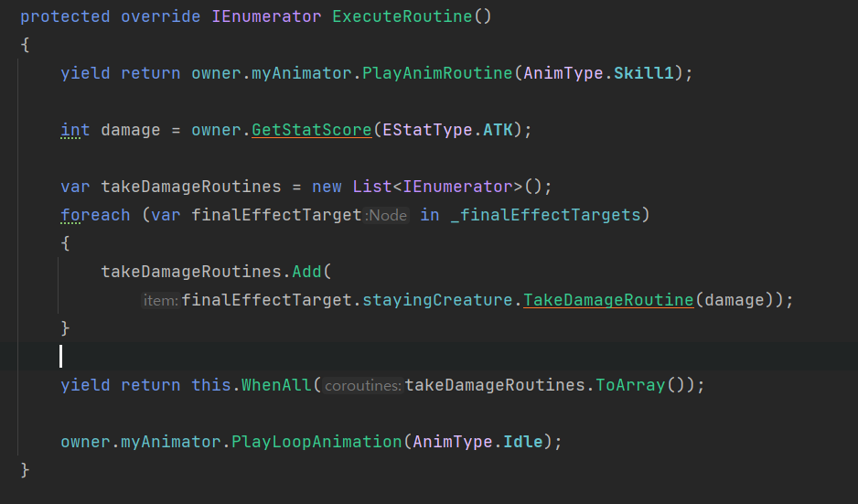Click the PlayLoopAnimation method call
This screenshot has height=504, width=858.
(x=316, y=442)
